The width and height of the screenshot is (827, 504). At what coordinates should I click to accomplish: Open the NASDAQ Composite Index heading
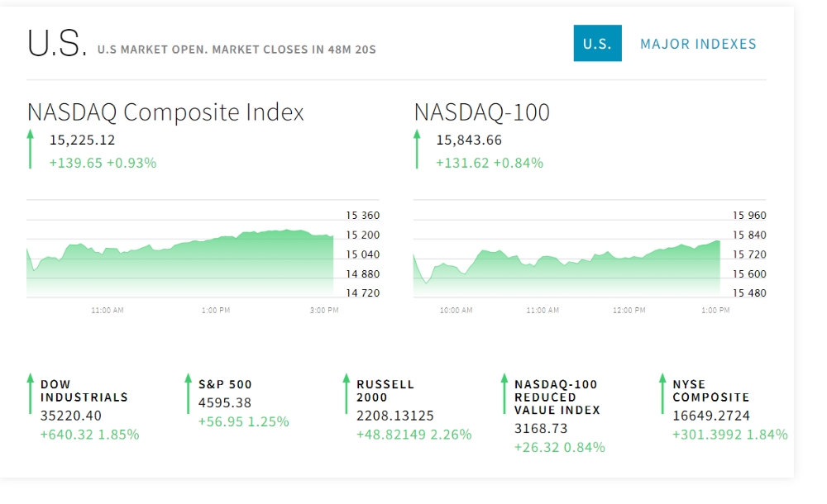pos(165,112)
